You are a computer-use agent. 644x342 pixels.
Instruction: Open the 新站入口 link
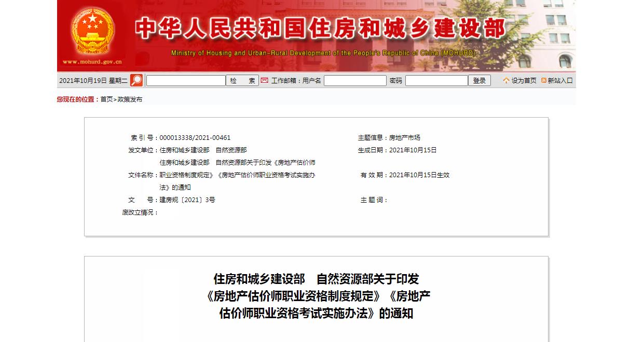[x=560, y=81]
